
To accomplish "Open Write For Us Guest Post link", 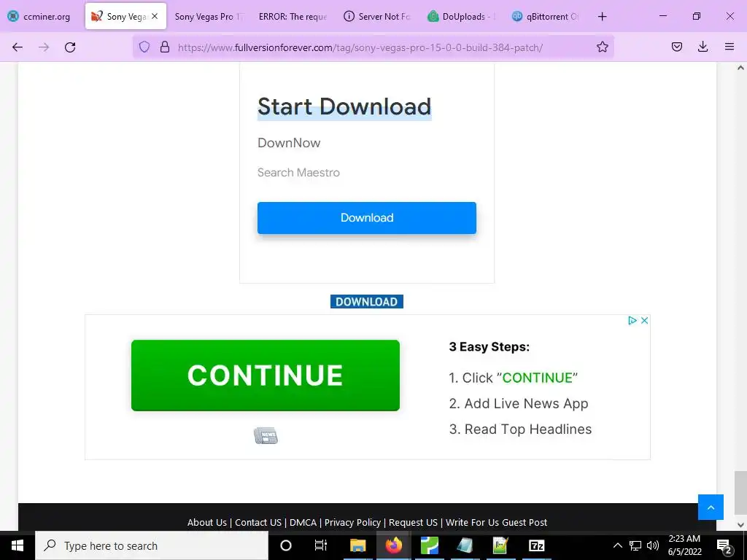I will (x=496, y=522).
